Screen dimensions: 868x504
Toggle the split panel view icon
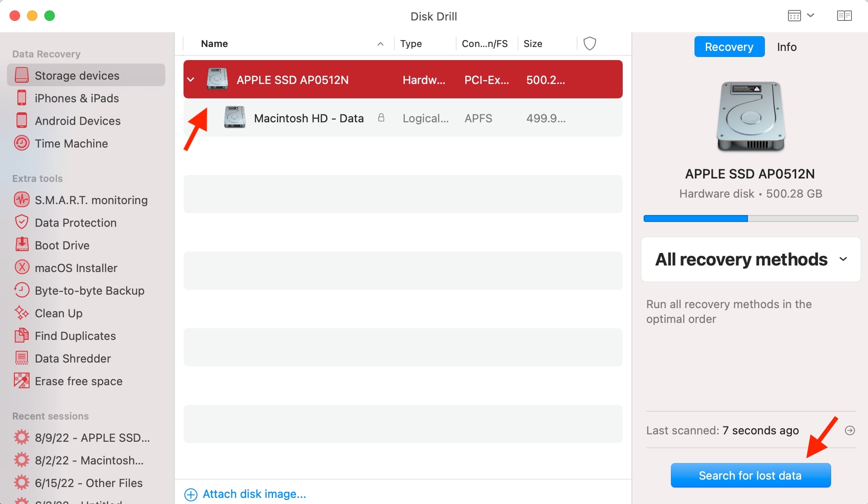844,16
